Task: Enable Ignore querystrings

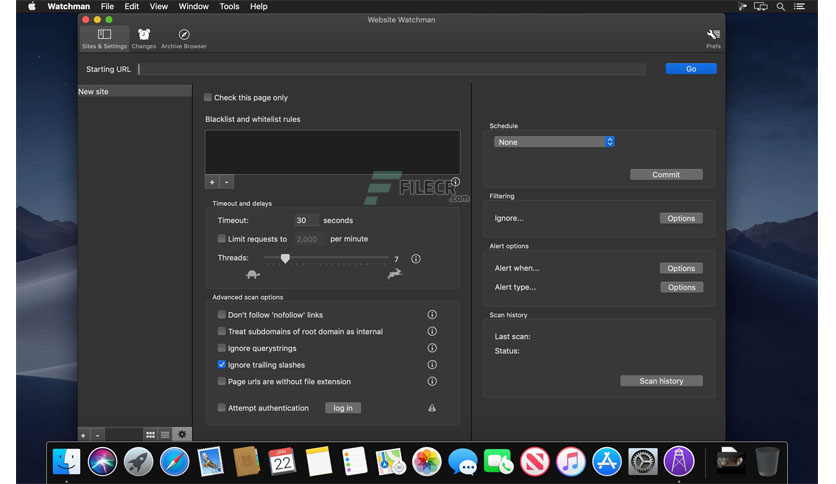Action: (x=221, y=348)
